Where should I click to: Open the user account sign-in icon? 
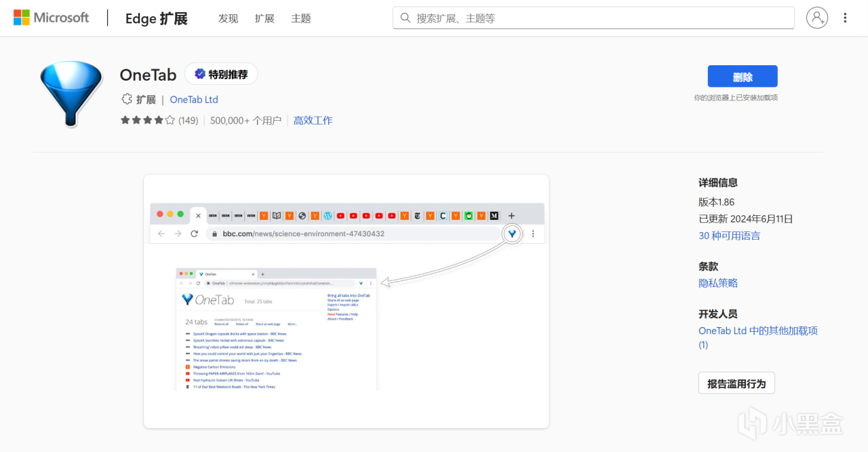[x=817, y=18]
